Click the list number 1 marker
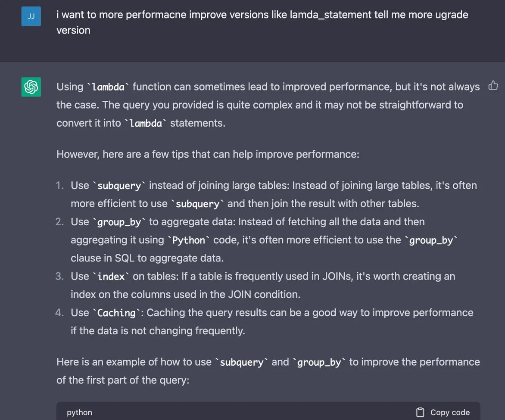Image resolution: width=505 pixels, height=420 pixels. (60, 186)
